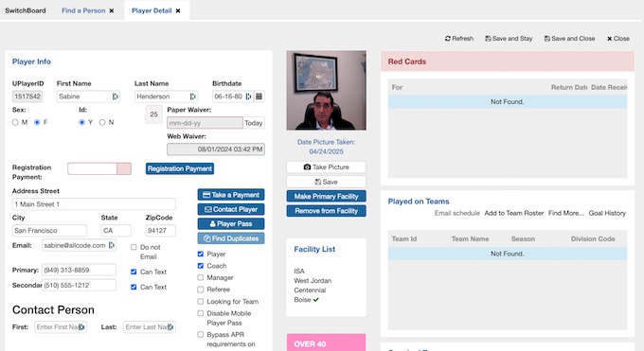Viewport: 644px width, 351px height.
Task: Check the Referee checkbox
Action: click(x=201, y=290)
